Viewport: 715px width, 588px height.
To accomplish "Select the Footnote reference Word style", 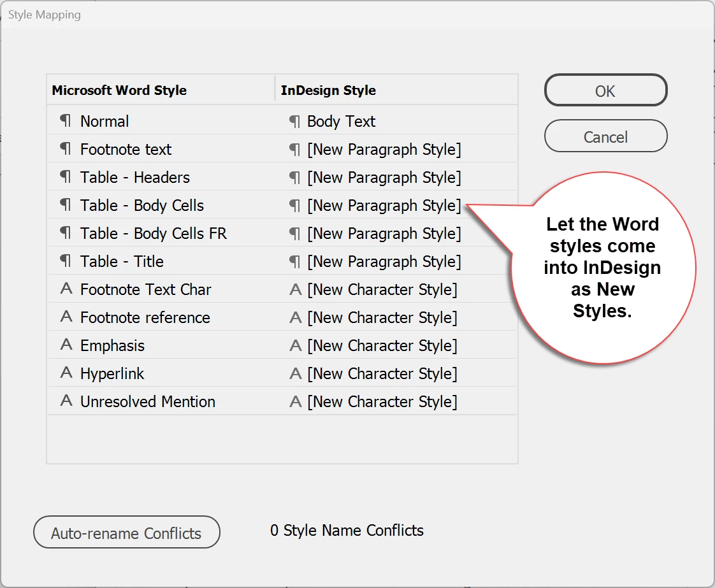I will [145, 318].
